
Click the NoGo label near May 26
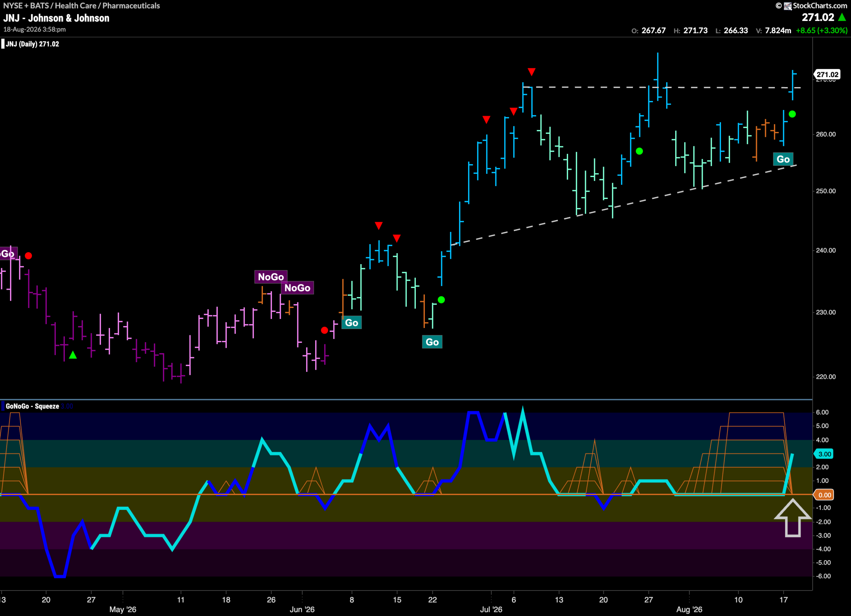(271, 277)
